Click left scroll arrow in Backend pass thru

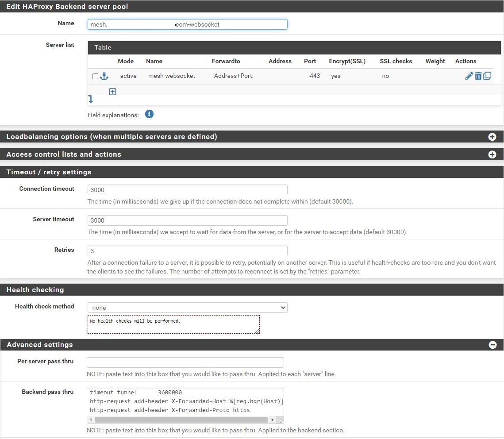pyautogui.click(x=91, y=420)
